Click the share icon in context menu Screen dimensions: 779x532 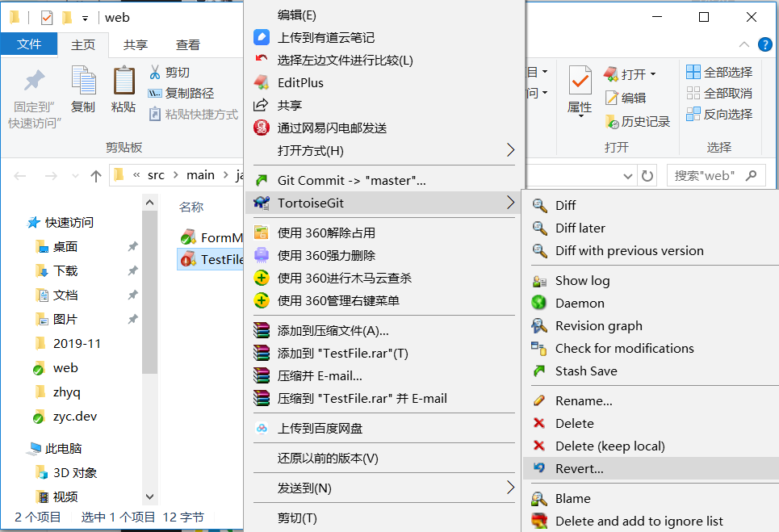pos(262,105)
